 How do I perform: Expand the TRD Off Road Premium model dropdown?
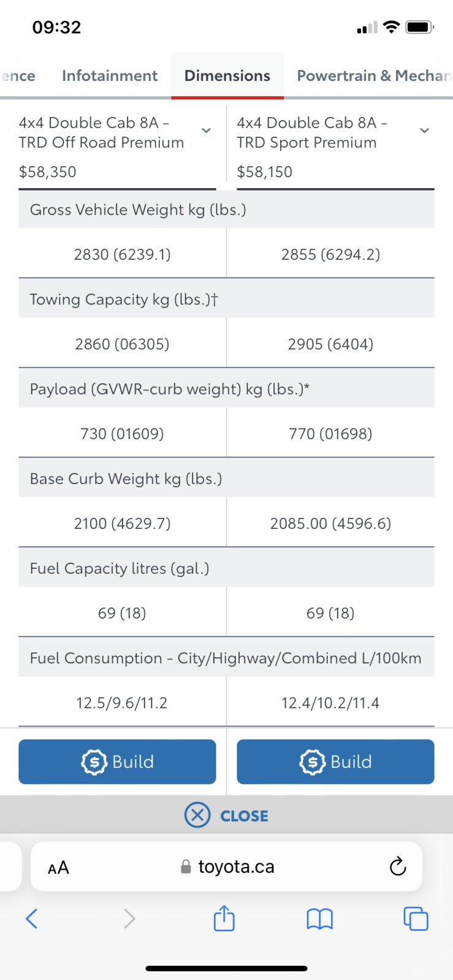(x=207, y=131)
